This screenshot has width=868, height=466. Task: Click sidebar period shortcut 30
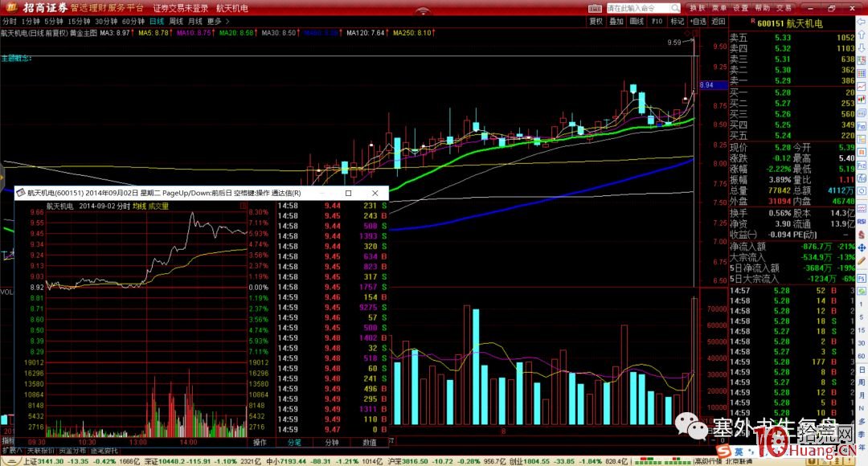tap(862, 342)
